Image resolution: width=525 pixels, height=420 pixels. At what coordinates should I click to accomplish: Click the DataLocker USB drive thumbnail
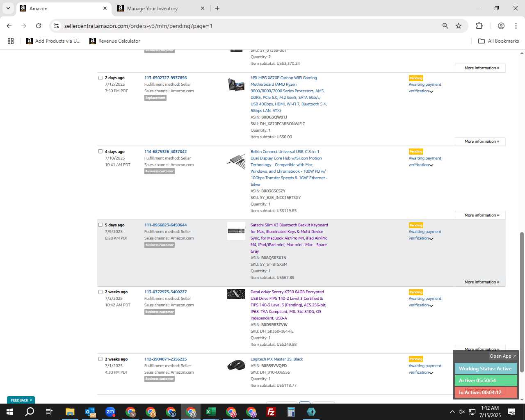[x=236, y=294]
